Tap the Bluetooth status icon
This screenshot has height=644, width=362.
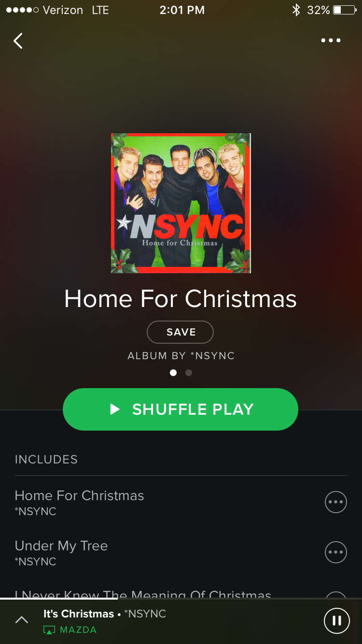[296, 10]
